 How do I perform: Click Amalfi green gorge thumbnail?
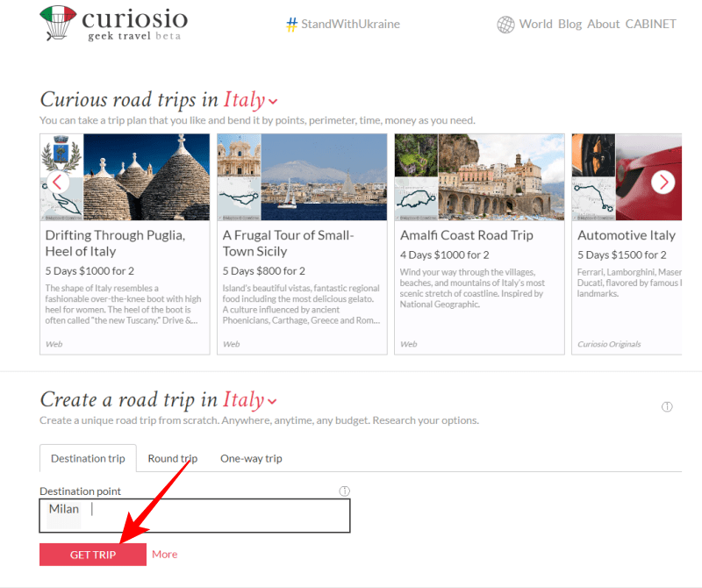pos(416,155)
